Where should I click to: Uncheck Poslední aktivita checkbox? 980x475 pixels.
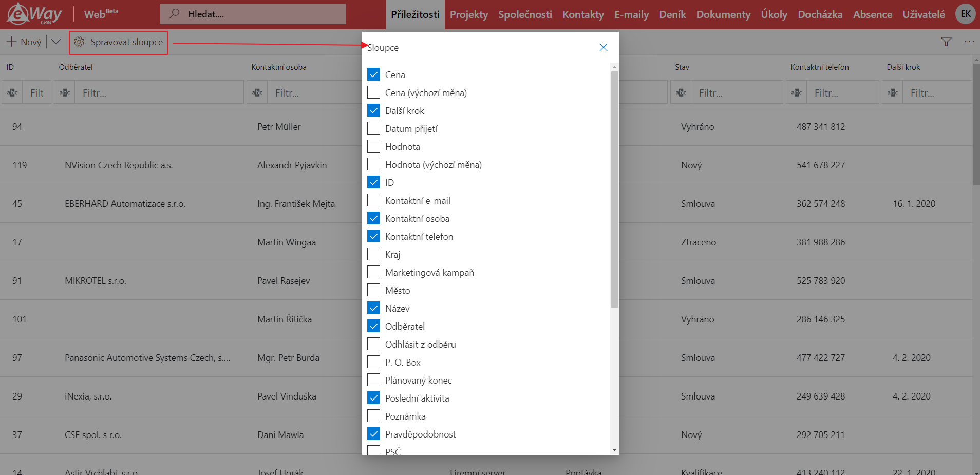[x=374, y=398]
